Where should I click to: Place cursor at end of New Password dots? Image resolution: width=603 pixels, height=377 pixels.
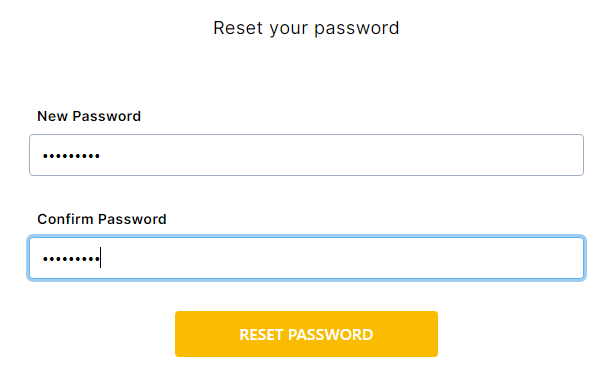click(x=101, y=156)
